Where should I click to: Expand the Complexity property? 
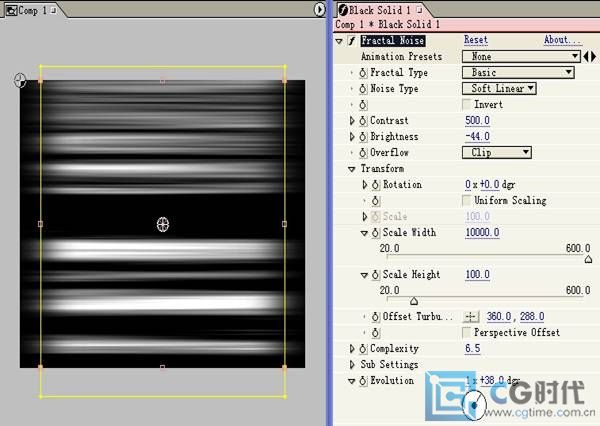[x=352, y=349]
